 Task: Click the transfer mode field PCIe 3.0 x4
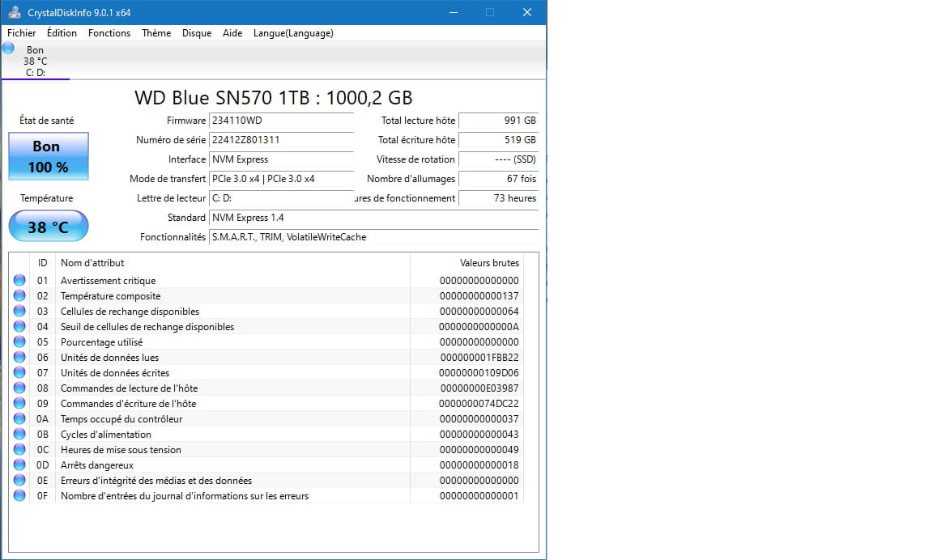[x=282, y=179]
